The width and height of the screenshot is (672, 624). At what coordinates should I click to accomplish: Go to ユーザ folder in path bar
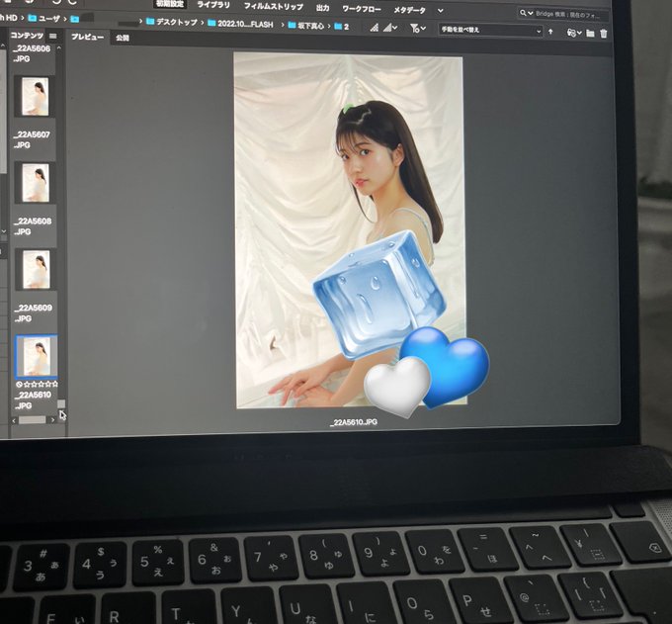click(x=49, y=19)
